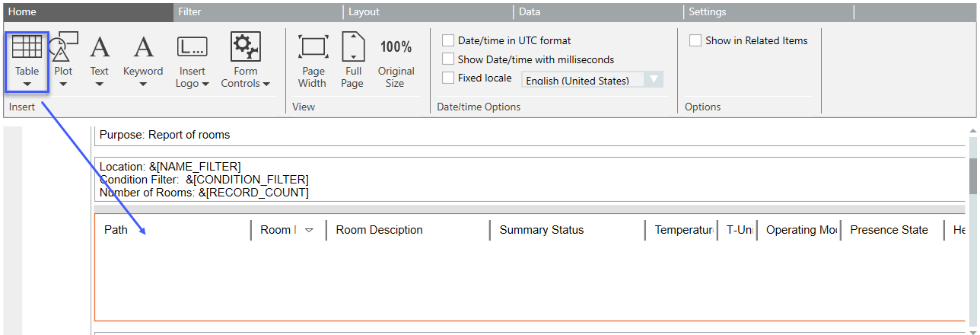Reset zoom to 100% Original Size
The height and width of the screenshot is (335, 980).
(x=396, y=47)
